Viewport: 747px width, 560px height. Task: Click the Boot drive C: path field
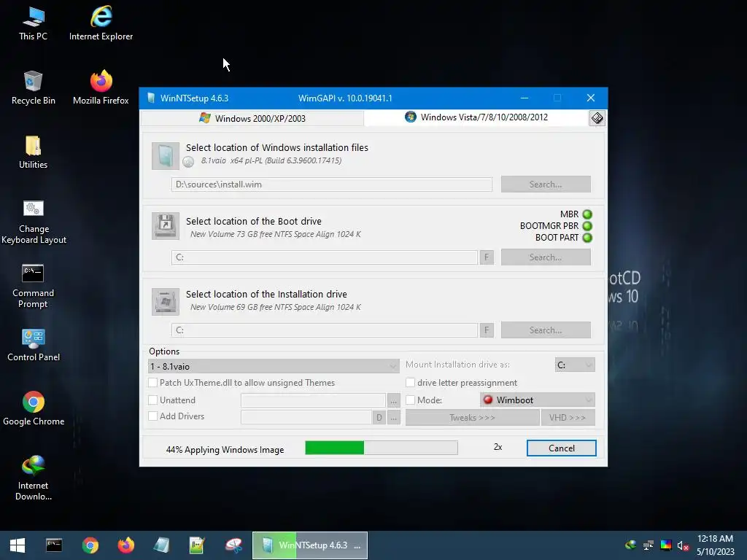tap(325, 257)
